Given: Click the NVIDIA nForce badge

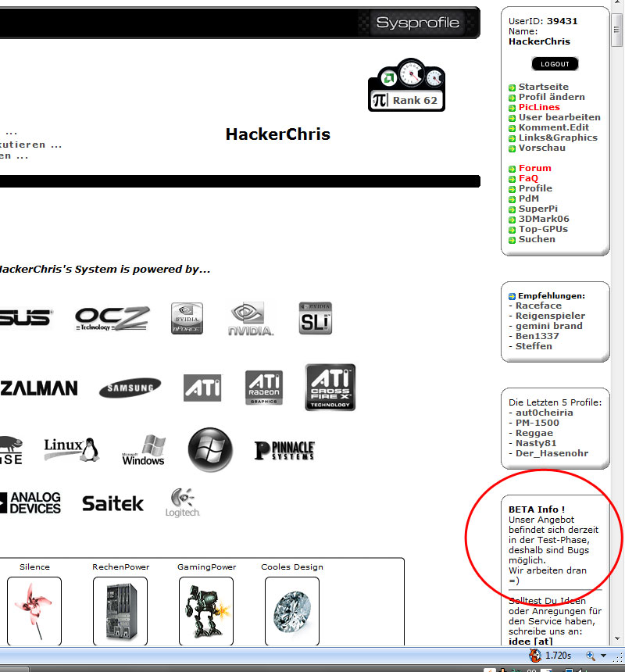Looking at the screenshot, I should coord(187,319).
